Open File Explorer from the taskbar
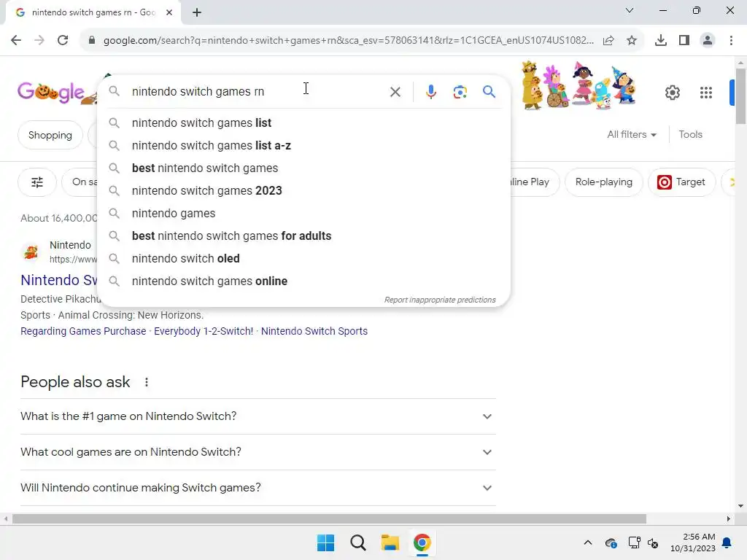The image size is (747, 560). click(x=390, y=542)
